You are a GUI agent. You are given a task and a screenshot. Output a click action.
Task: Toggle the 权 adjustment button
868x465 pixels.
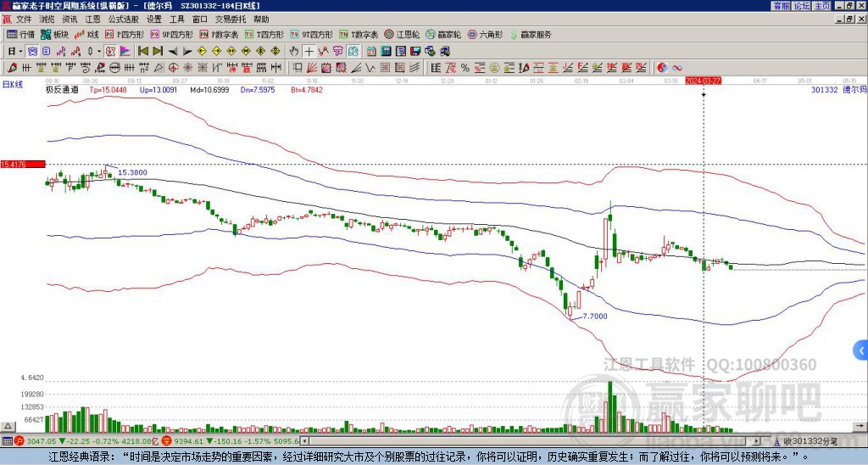tap(110, 52)
